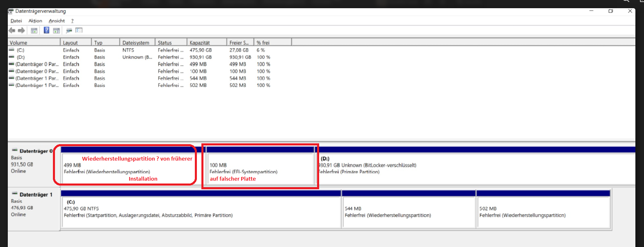Image resolution: width=644 pixels, height=247 pixels.
Task: Click the 6 % free cell
Action: (261, 50)
